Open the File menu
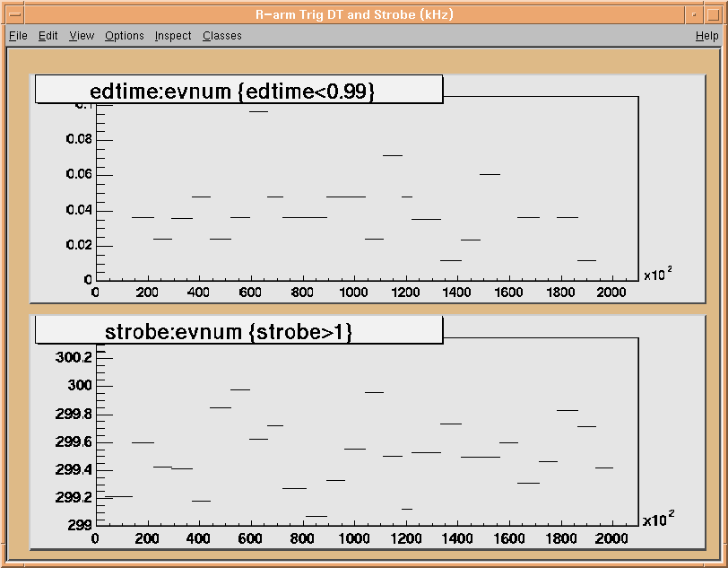 [18, 36]
